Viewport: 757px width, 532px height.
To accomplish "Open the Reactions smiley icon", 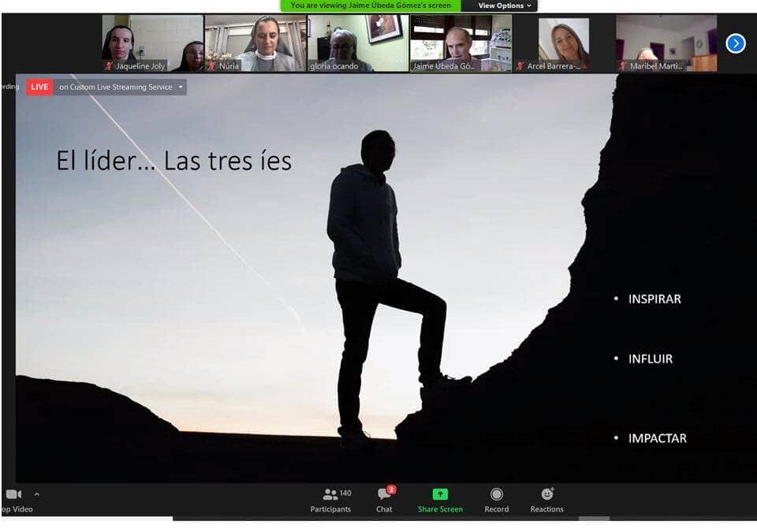I will [547, 493].
